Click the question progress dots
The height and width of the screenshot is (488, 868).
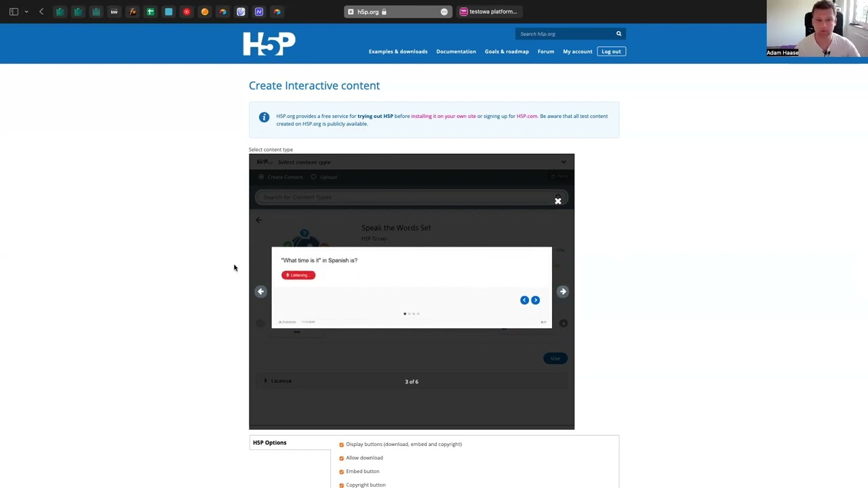click(412, 314)
